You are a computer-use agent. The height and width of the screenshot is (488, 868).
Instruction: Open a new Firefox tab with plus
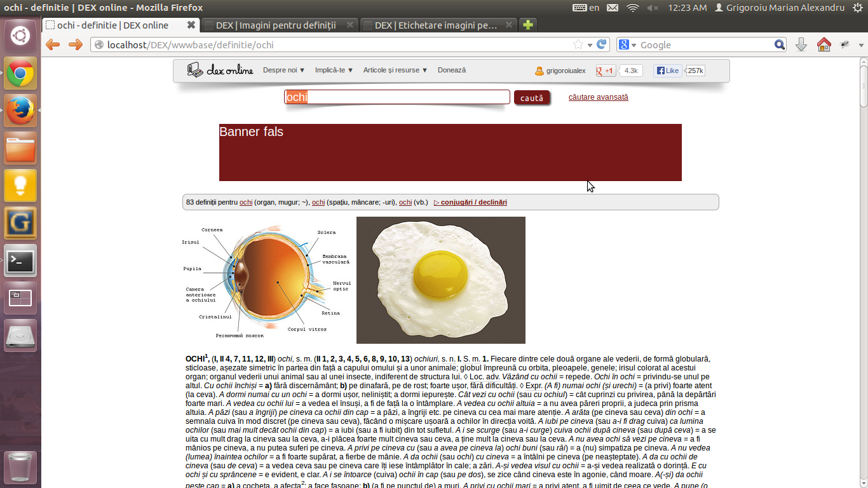tap(528, 25)
